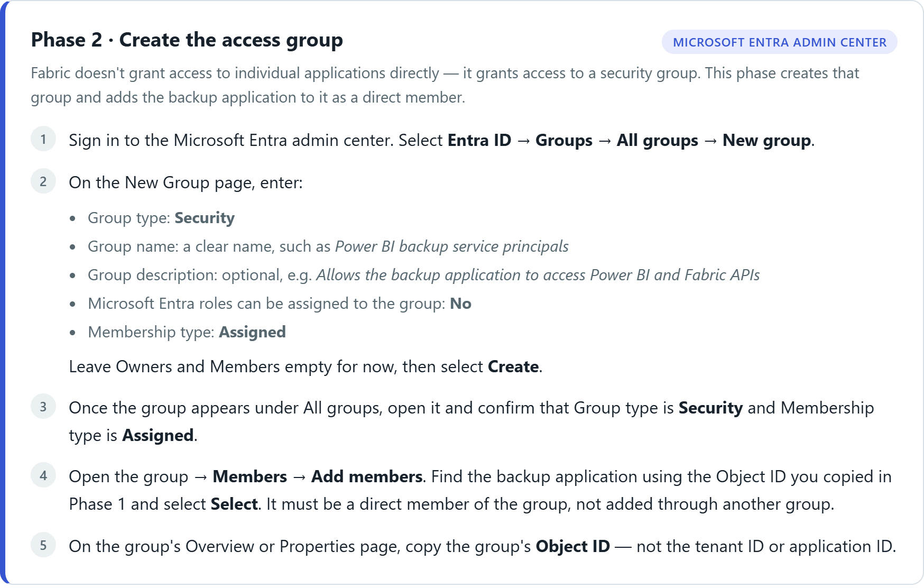Click the bold Groups text in step 1

(x=564, y=140)
